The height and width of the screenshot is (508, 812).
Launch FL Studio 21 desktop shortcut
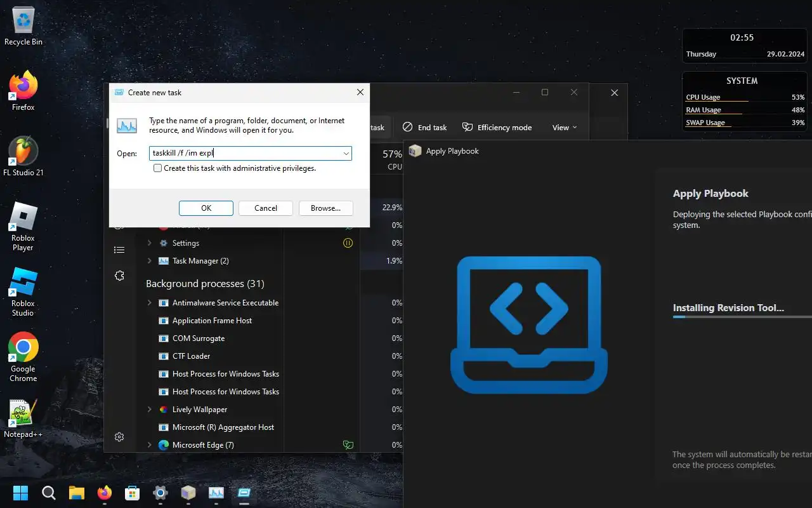pyautogui.click(x=23, y=157)
